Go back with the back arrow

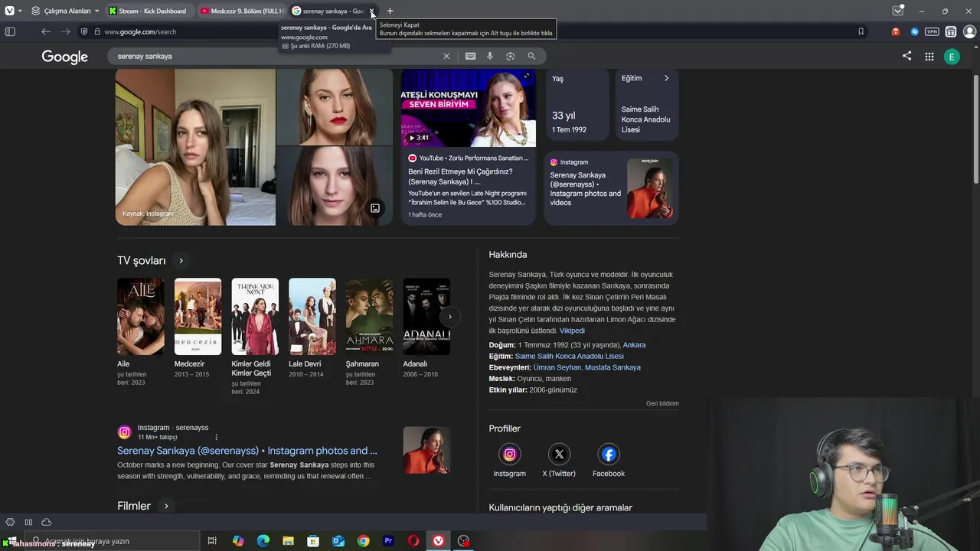(x=46, y=31)
